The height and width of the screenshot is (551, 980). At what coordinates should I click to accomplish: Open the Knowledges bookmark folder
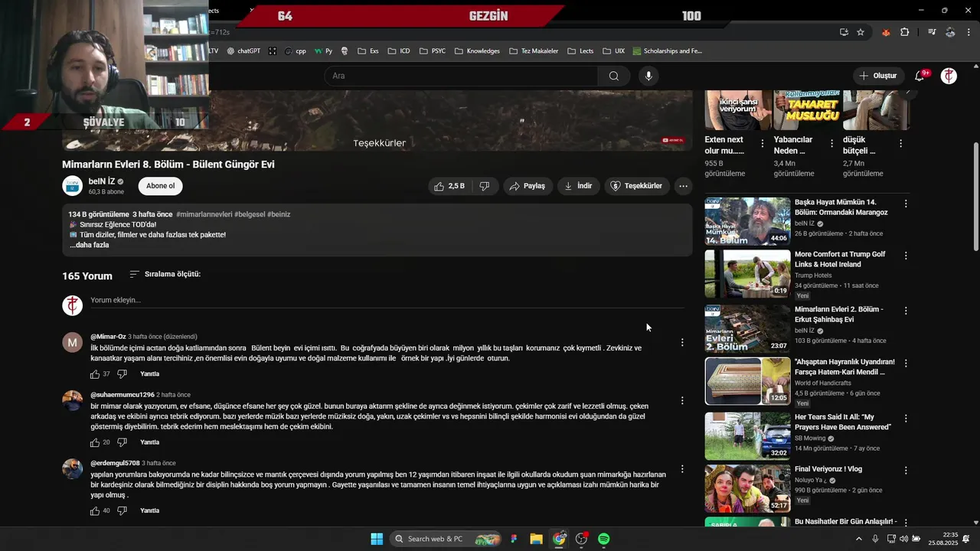[x=477, y=51]
